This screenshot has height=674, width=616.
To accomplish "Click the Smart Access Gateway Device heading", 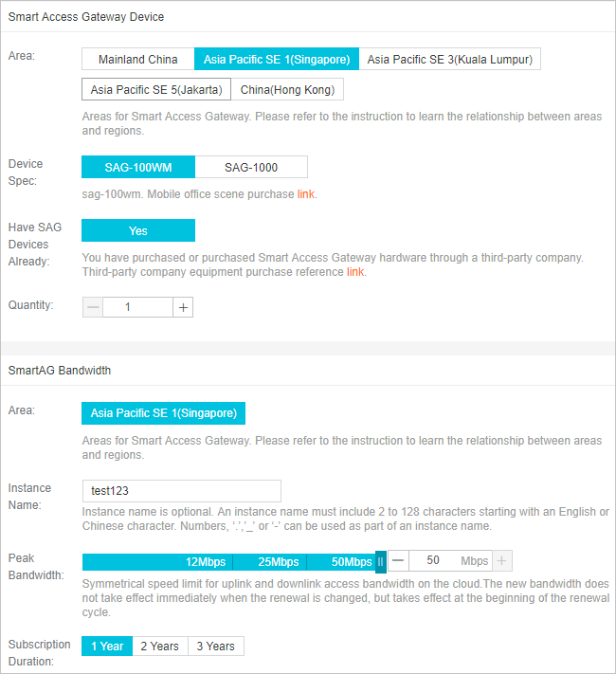I will (x=86, y=17).
